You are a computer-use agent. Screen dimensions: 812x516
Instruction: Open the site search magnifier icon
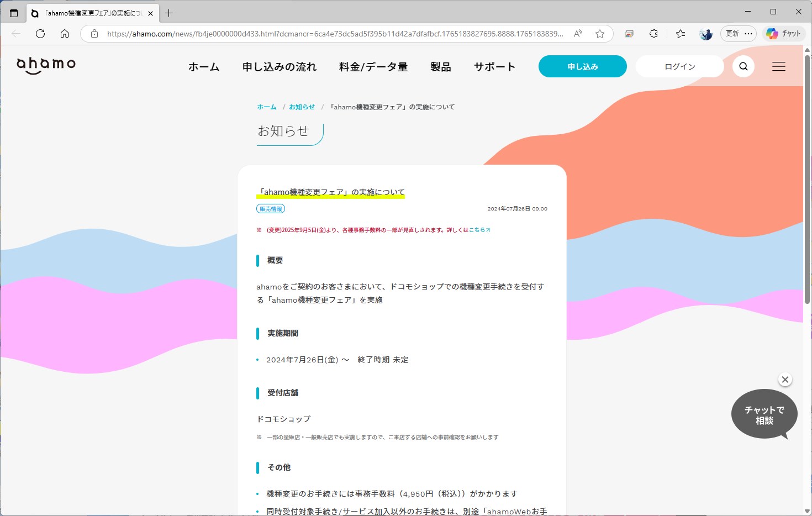(743, 66)
